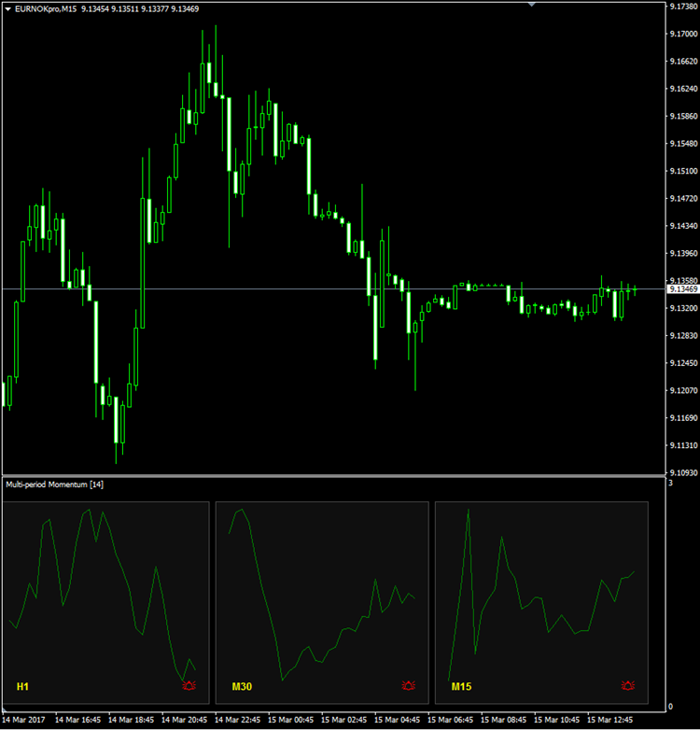The width and height of the screenshot is (700, 730).
Task: Click the 14 Mar 2017 date label
Action: point(24,720)
